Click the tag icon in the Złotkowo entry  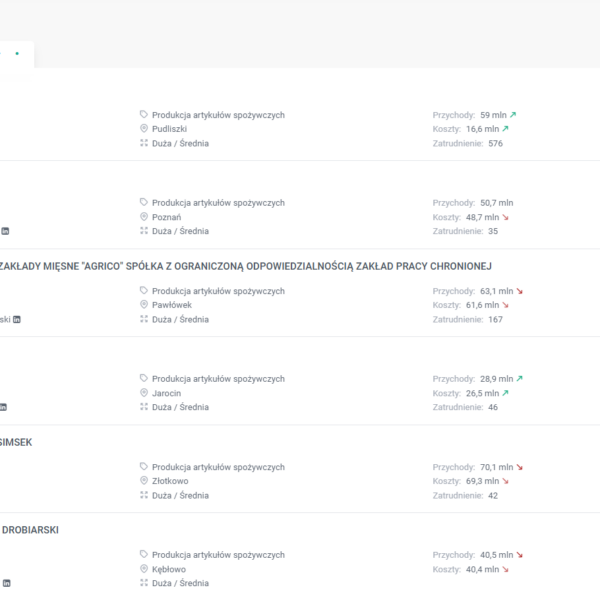(x=144, y=467)
